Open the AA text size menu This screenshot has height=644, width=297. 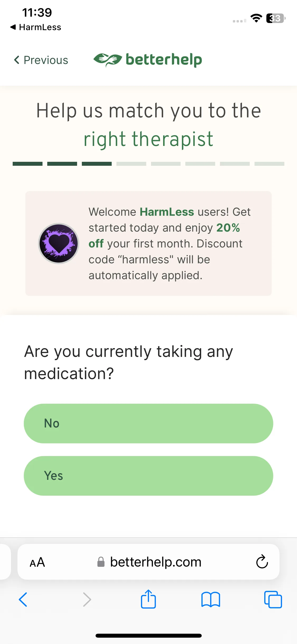[x=37, y=562]
